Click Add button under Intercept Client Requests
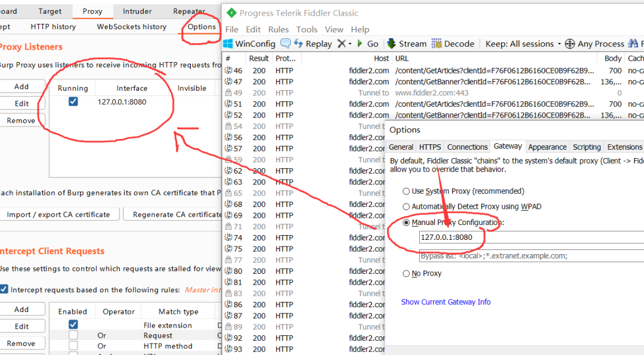Screen dimensions: 644x355 (x=21, y=310)
